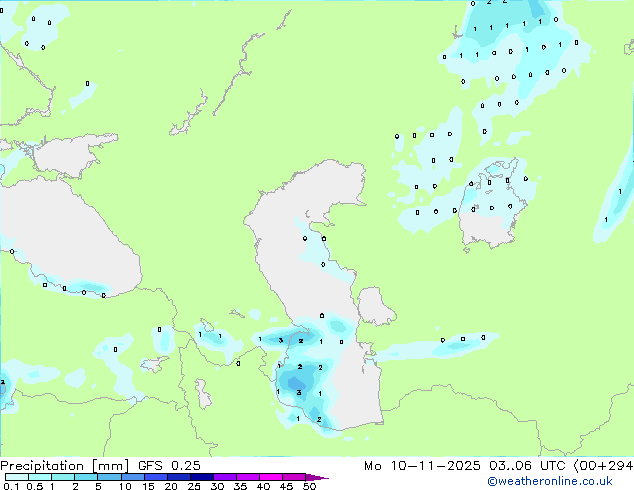Click the '50' legend scale label
The height and width of the screenshot is (490, 634).
(x=310, y=486)
